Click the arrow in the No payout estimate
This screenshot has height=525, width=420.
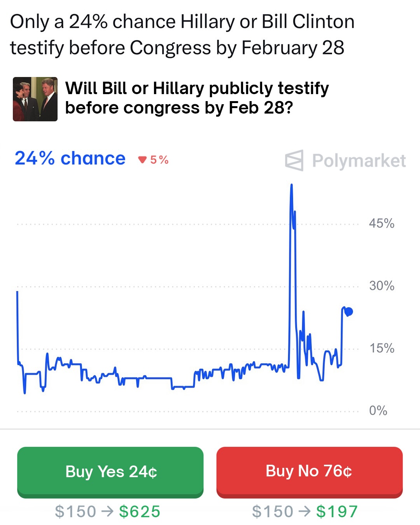pyautogui.click(x=304, y=511)
